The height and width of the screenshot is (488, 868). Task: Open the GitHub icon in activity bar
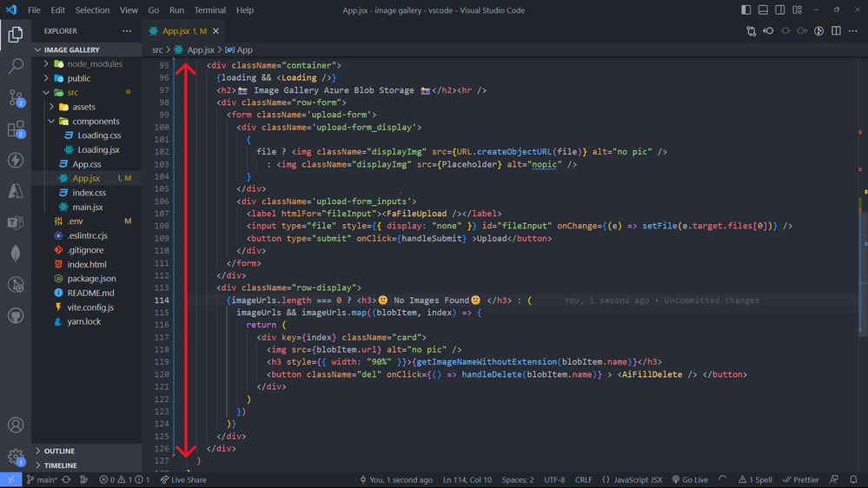(16, 316)
